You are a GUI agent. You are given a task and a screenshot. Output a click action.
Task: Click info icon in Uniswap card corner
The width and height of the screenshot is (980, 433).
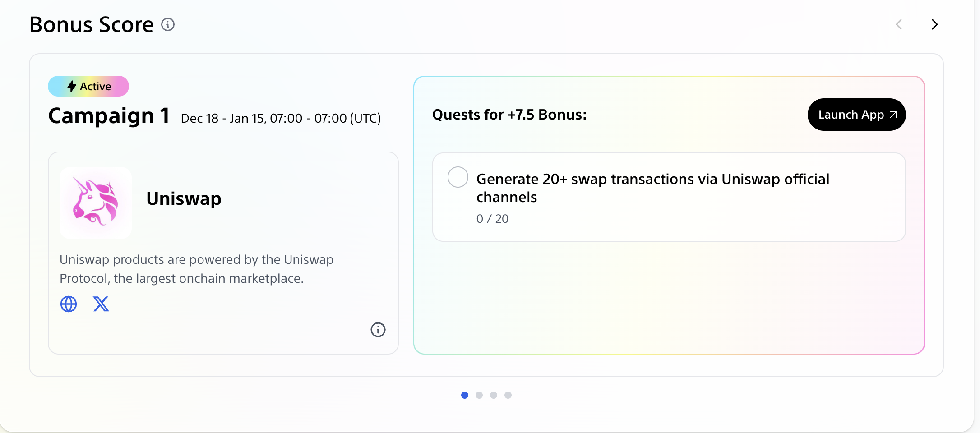pos(378,330)
